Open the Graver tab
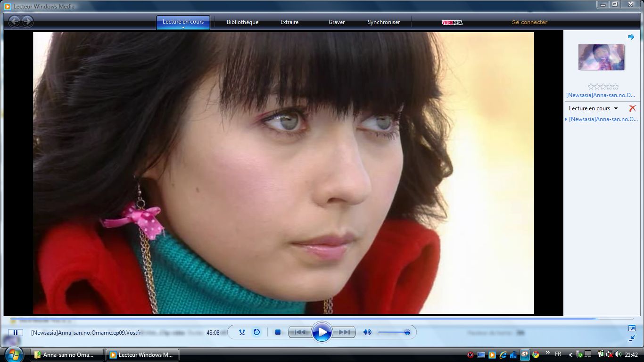Viewport: 644px width, 362px height. (337, 22)
